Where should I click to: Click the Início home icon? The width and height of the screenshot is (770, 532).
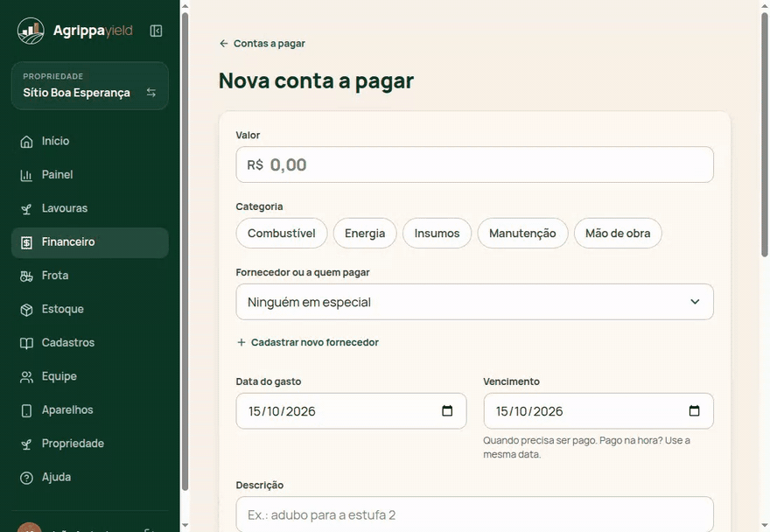coord(26,142)
